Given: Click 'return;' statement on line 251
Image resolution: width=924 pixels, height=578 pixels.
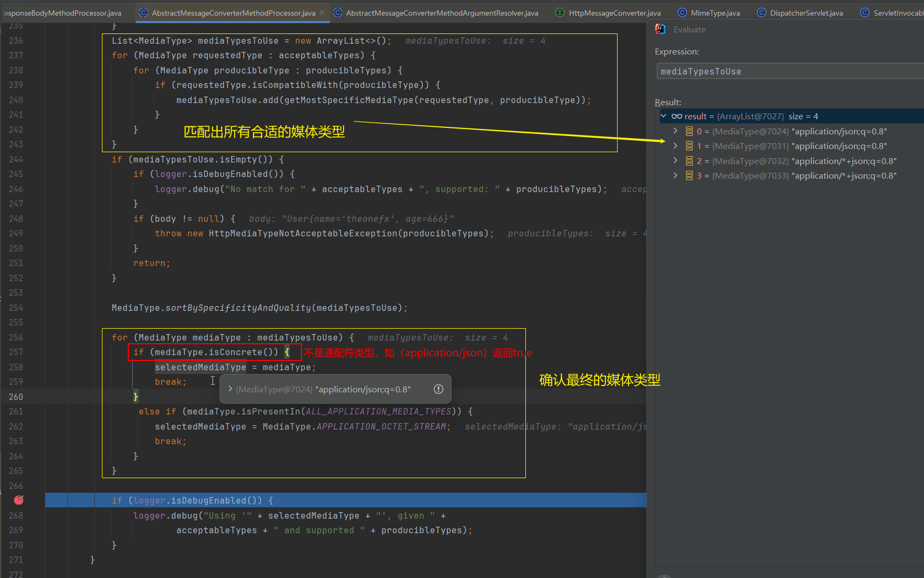Looking at the screenshot, I should [152, 263].
